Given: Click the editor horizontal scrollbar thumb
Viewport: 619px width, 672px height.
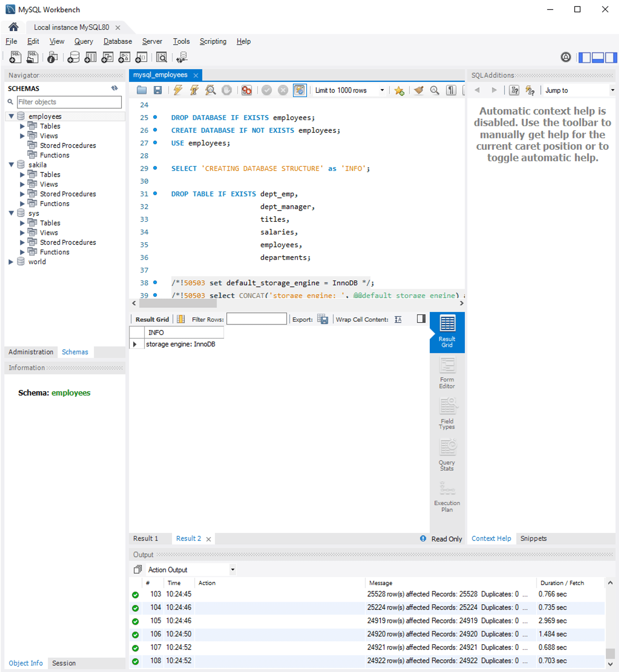Looking at the screenshot, I should (178, 303).
